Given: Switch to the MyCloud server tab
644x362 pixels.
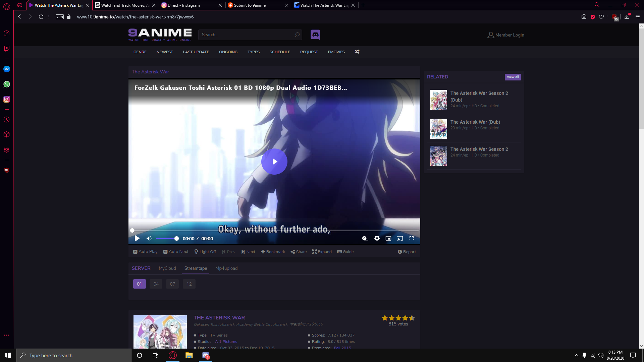Looking at the screenshot, I should (x=167, y=268).
